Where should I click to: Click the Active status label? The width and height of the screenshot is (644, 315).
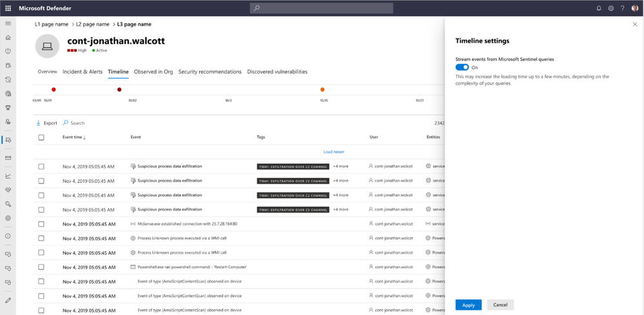tap(101, 50)
